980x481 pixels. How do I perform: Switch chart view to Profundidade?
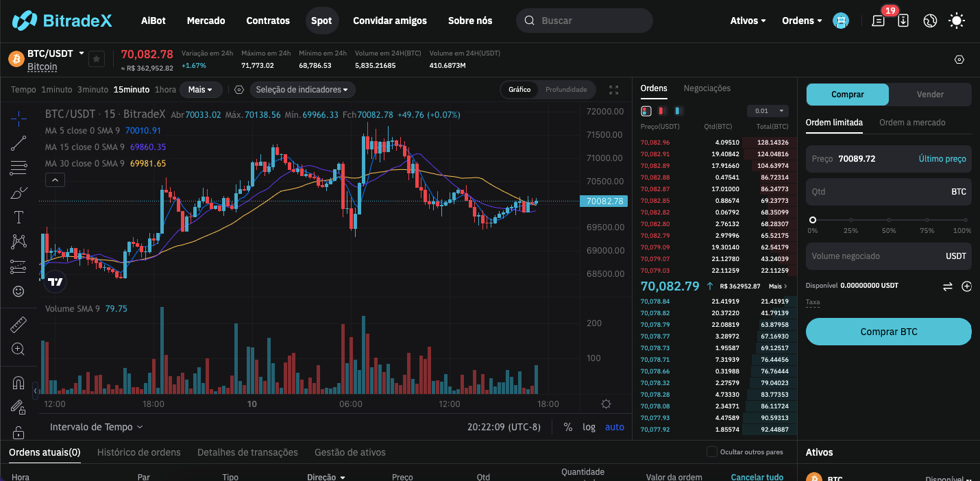click(565, 90)
